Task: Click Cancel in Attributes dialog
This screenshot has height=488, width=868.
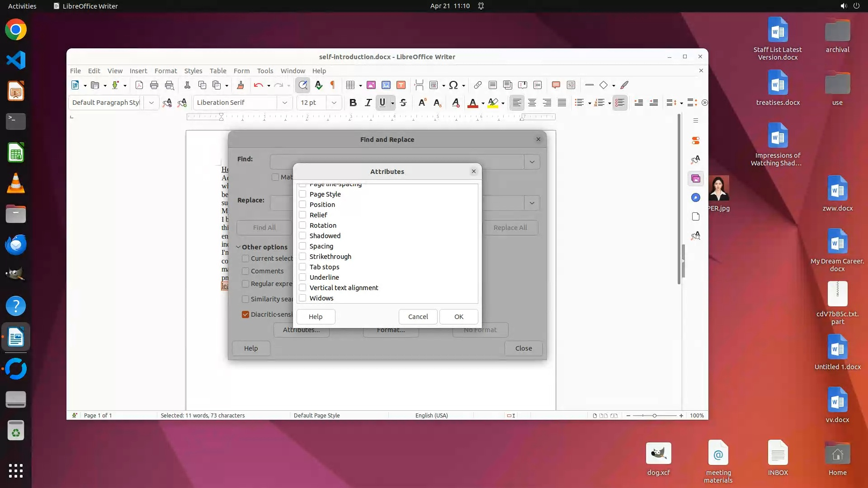Action: coord(418,317)
